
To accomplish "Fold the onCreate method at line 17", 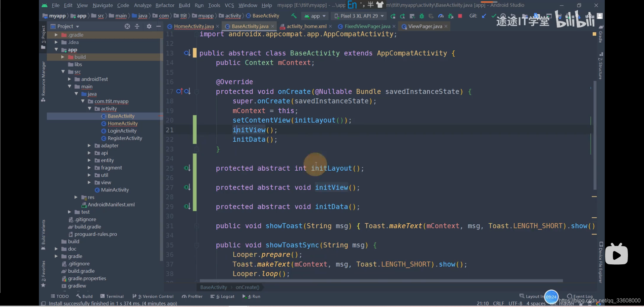I will click(197, 91).
